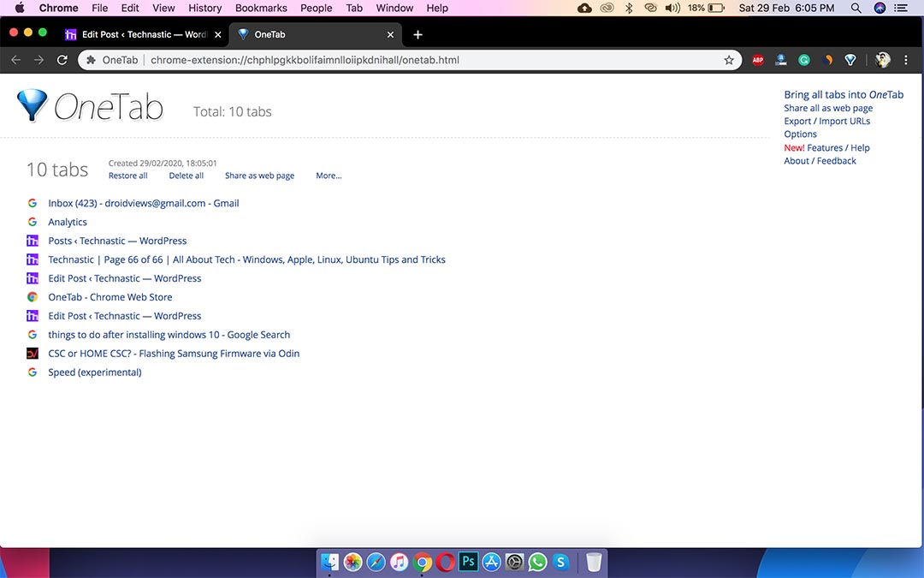Open Spotlight search in menu bar

856,9
